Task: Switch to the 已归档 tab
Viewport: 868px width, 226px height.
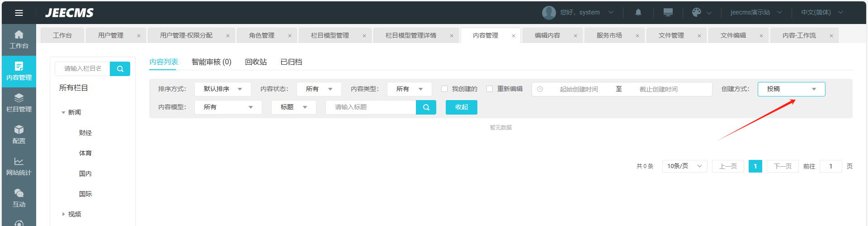Action: click(x=291, y=62)
